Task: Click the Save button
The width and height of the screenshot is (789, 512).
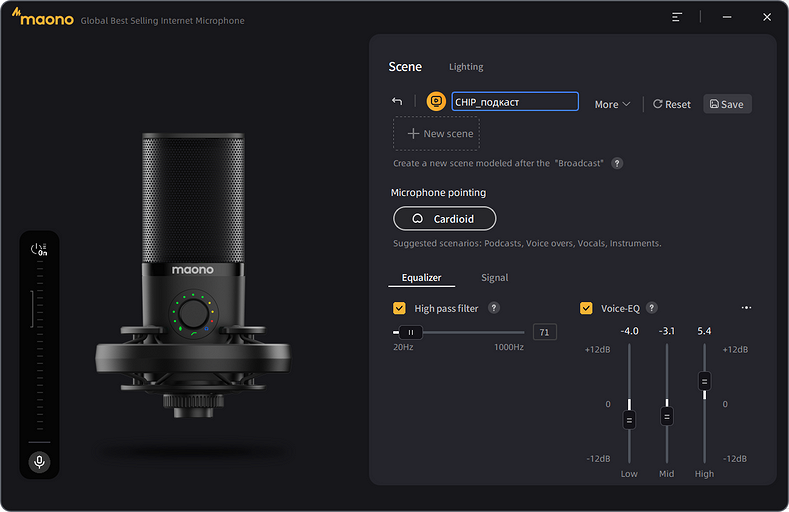Action: coord(727,104)
